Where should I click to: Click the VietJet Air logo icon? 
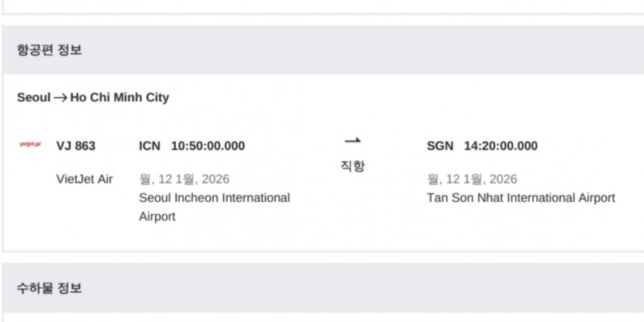coord(30,145)
